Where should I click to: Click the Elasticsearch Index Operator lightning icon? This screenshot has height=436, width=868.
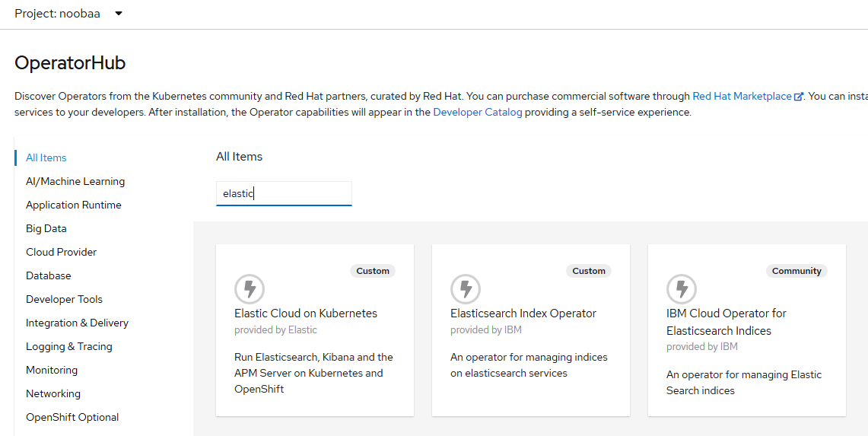pyautogui.click(x=466, y=288)
